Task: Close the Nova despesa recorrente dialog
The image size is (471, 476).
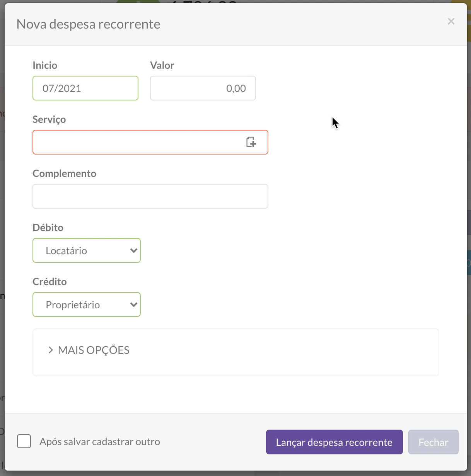Action: 451,22
